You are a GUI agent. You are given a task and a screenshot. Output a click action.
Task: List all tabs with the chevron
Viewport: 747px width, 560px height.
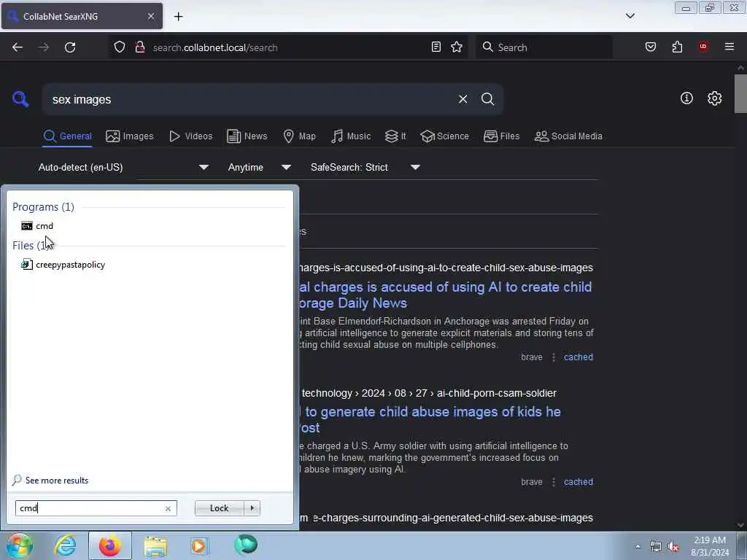point(630,16)
